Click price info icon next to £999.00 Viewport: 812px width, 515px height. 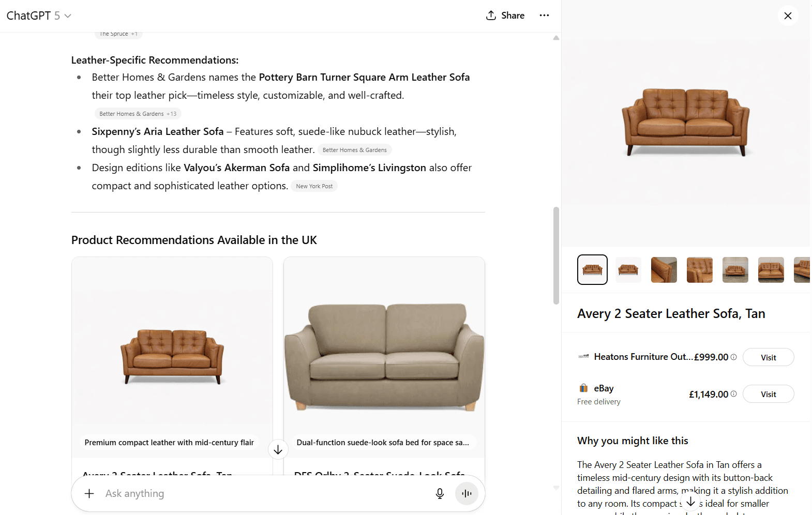733,357
